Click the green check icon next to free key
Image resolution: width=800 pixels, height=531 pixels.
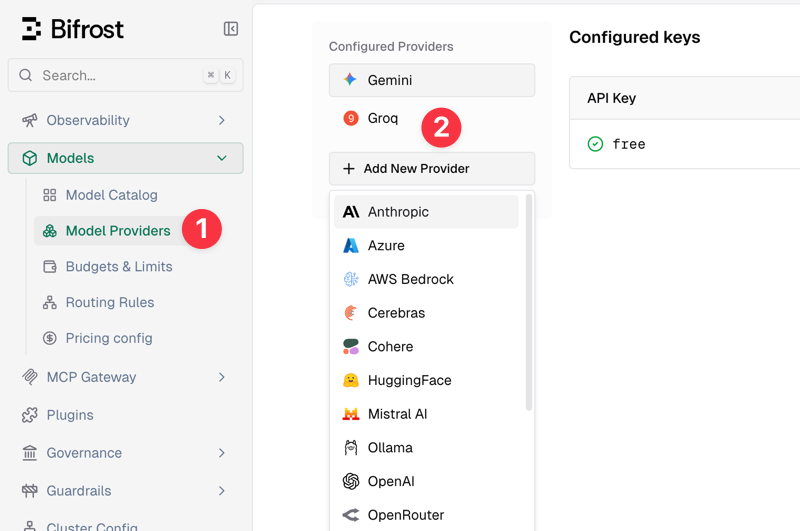(x=595, y=144)
